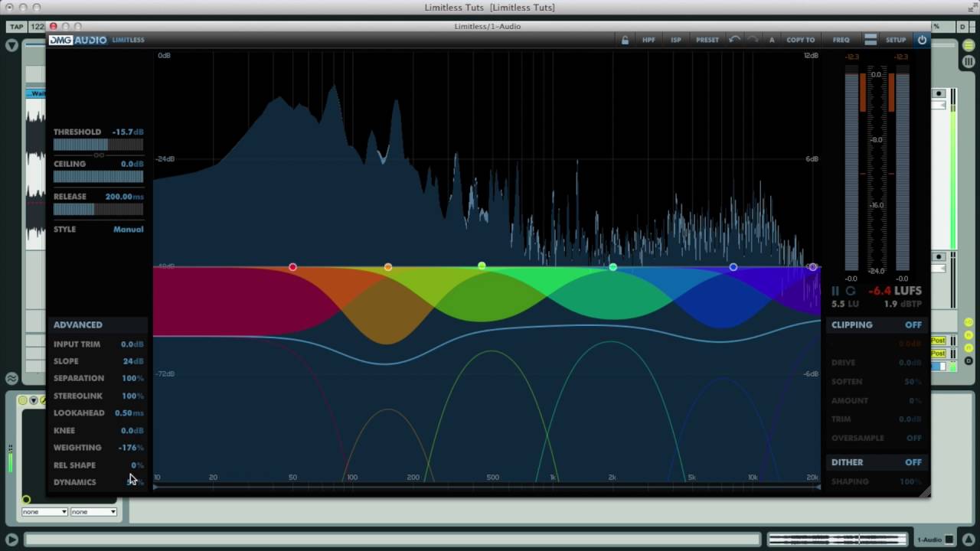
Task: Click the -6.4 LUFS loudness readout
Action: [x=895, y=291]
